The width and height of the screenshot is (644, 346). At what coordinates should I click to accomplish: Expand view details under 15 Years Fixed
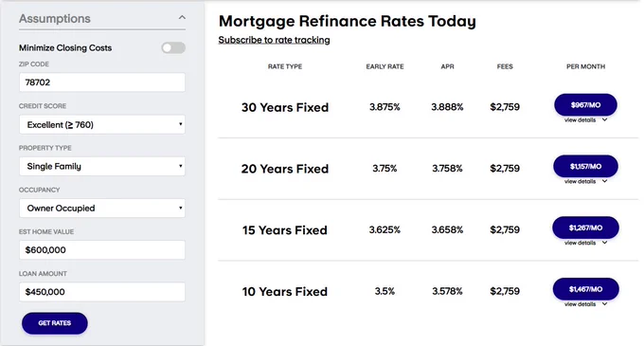[585, 243]
